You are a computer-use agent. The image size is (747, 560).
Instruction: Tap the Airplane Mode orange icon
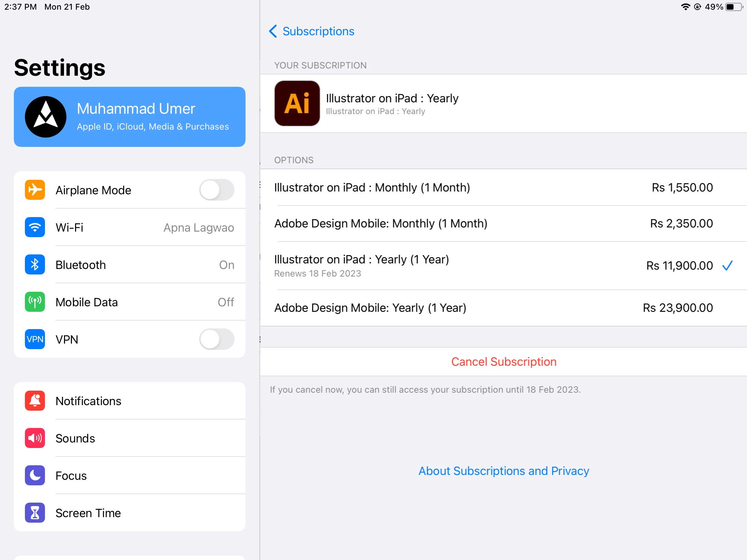(35, 190)
